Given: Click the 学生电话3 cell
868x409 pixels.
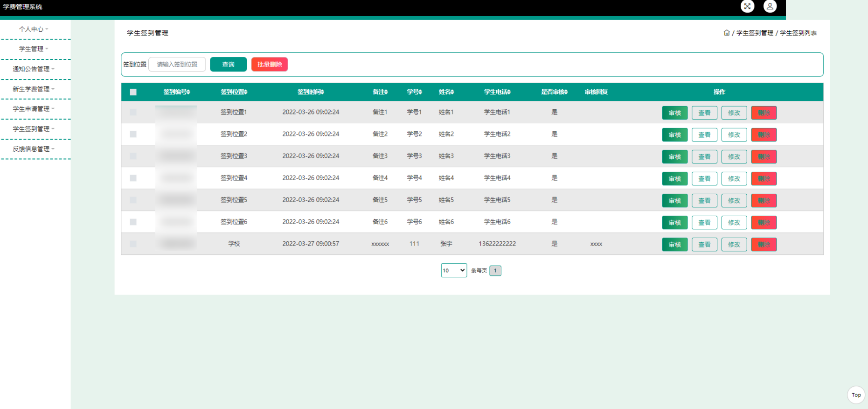Looking at the screenshot, I should pyautogui.click(x=497, y=156).
